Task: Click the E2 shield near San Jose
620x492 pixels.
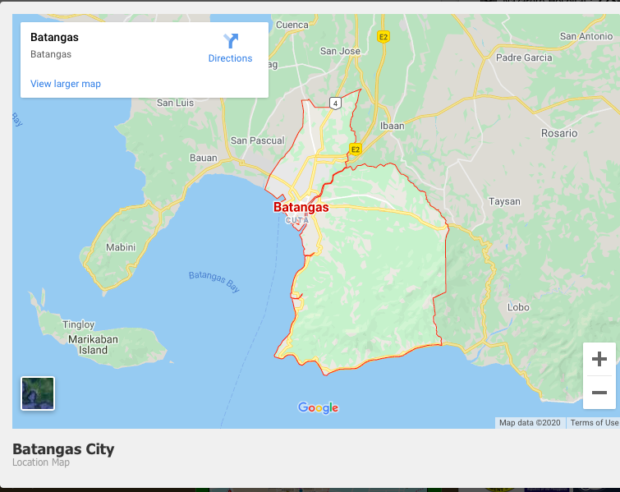Action: click(x=383, y=37)
